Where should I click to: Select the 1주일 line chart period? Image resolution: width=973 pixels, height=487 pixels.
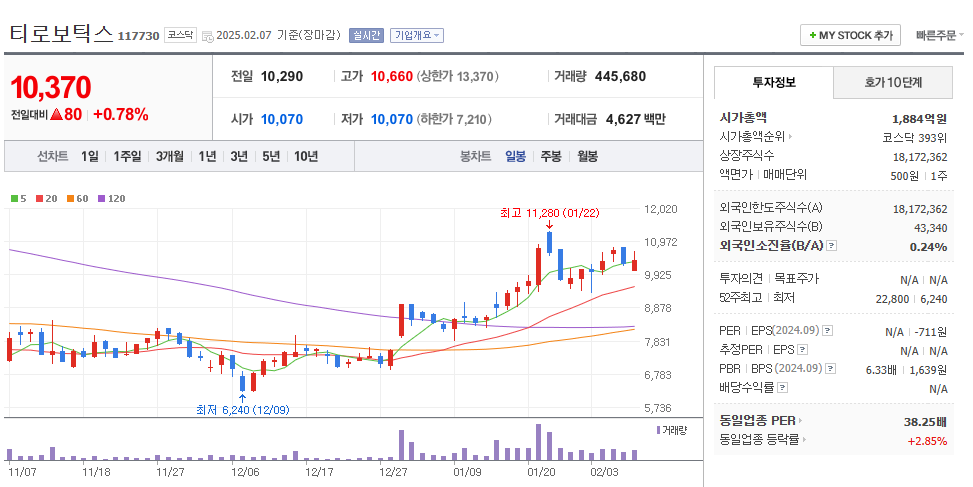coord(127,156)
